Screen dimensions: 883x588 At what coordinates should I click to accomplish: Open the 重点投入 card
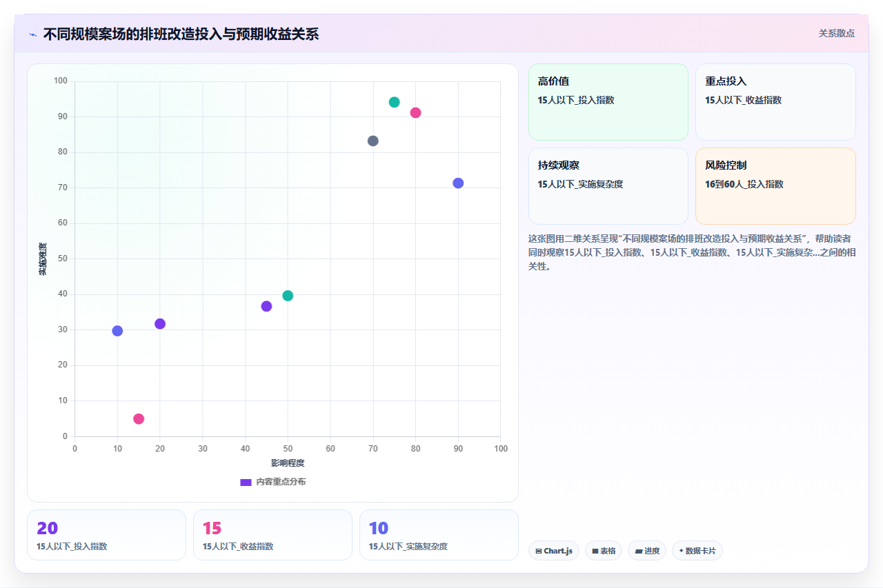point(775,102)
